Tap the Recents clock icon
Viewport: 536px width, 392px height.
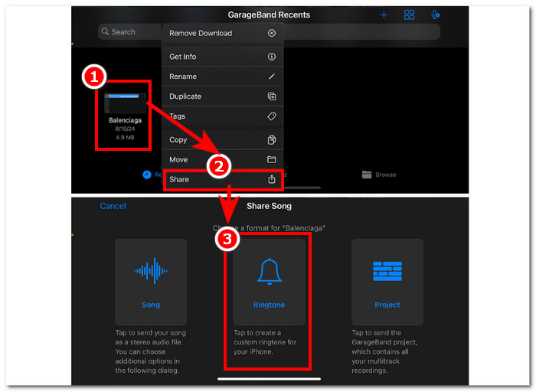[147, 175]
